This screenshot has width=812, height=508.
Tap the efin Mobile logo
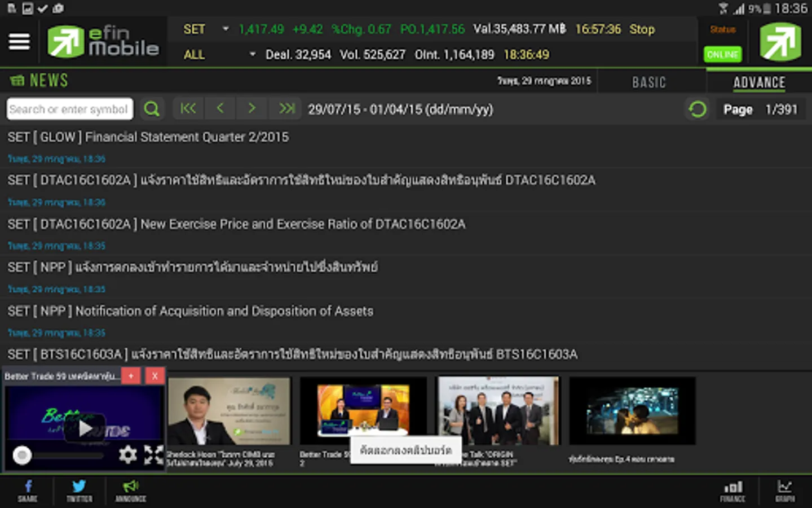point(103,42)
